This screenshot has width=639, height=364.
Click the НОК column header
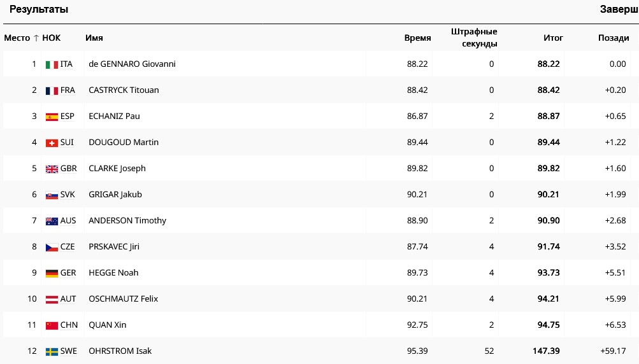pyautogui.click(x=52, y=38)
